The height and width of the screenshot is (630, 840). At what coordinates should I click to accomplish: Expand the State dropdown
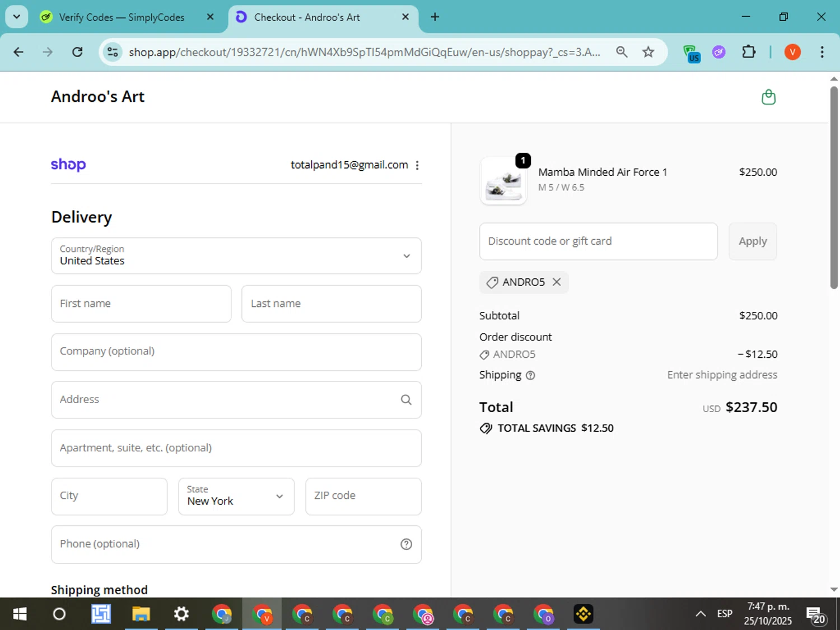(x=236, y=496)
